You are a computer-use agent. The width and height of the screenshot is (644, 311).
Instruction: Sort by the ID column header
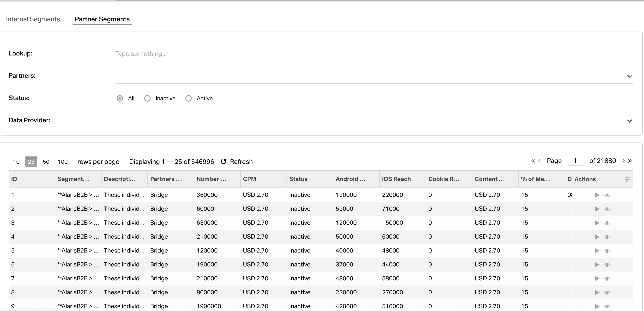pos(32,179)
